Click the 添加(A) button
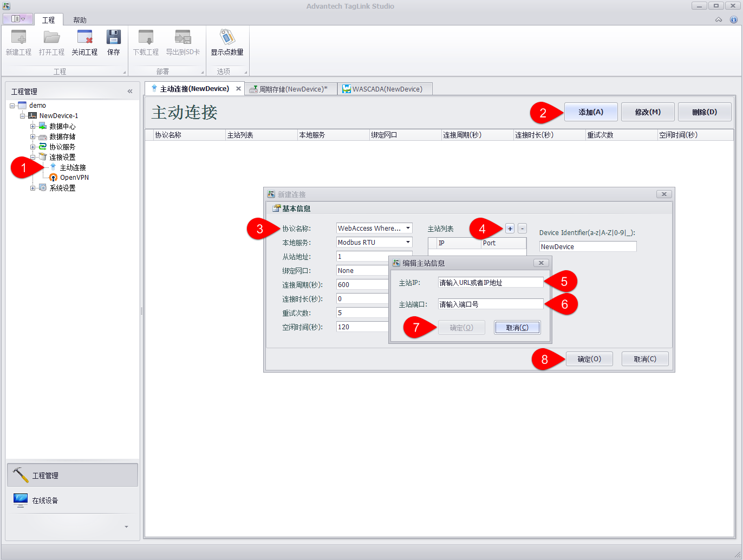The height and width of the screenshot is (560, 743). (x=590, y=112)
